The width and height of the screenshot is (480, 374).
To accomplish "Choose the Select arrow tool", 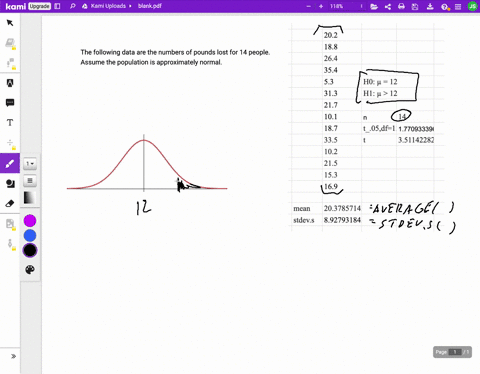I will click(x=10, y=23).
